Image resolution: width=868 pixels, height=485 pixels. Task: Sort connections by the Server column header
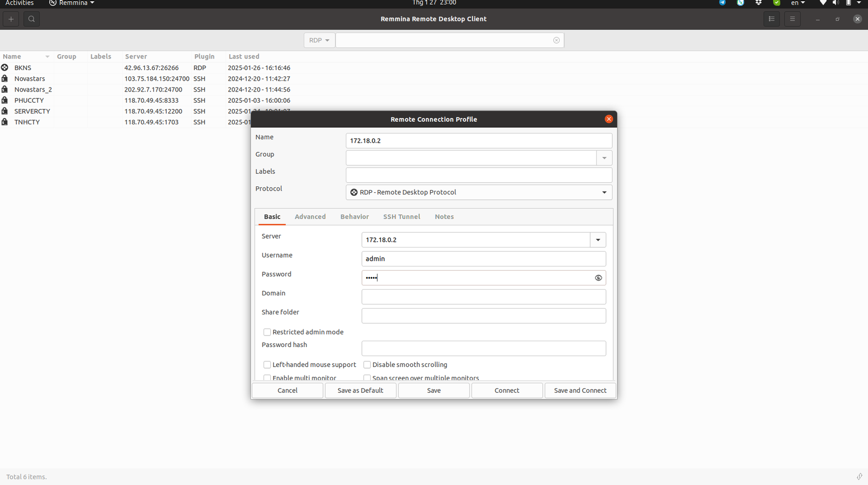click(x=157, y=56)
